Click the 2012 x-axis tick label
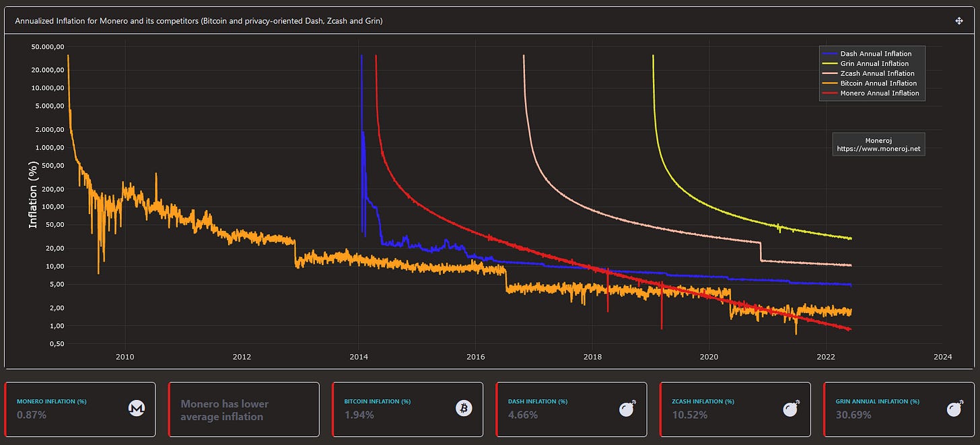This screenshot has height=445, width=980. click(242, 357)
